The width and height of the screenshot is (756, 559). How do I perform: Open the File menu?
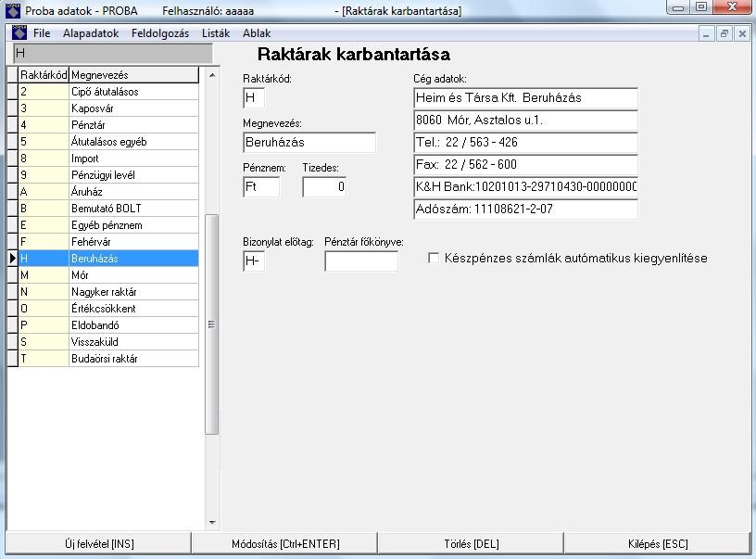tap(42, 33)
